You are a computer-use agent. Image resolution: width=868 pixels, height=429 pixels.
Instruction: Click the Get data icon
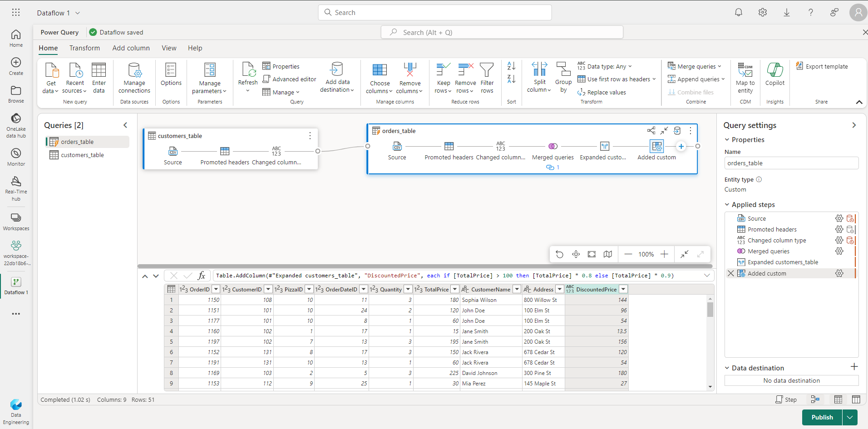(51, 70)
